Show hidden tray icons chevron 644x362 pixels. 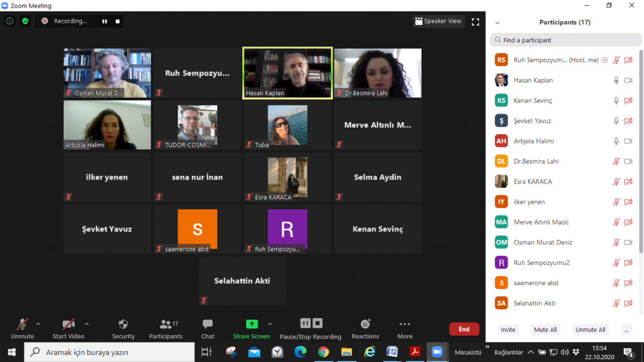click(531, 352)
